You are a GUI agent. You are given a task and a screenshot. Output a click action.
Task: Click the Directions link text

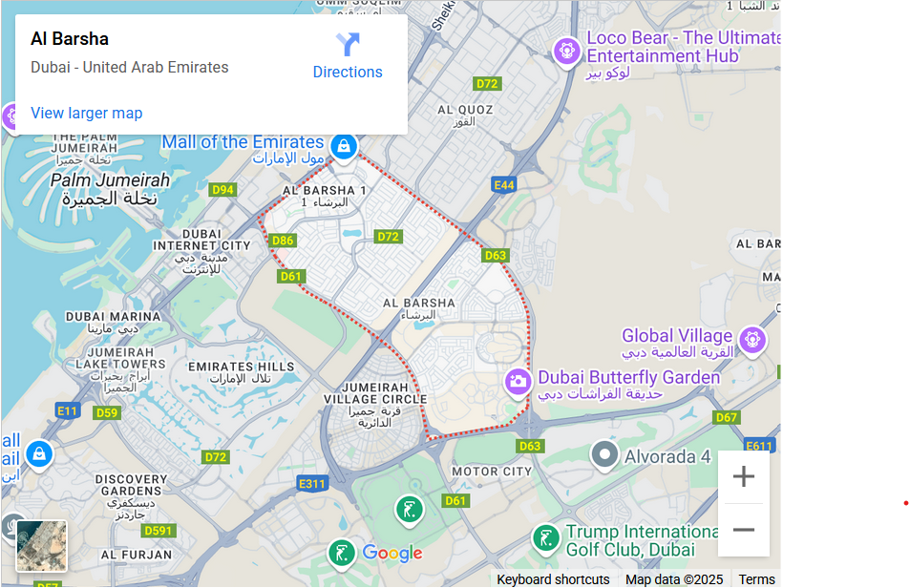[348, 72]
